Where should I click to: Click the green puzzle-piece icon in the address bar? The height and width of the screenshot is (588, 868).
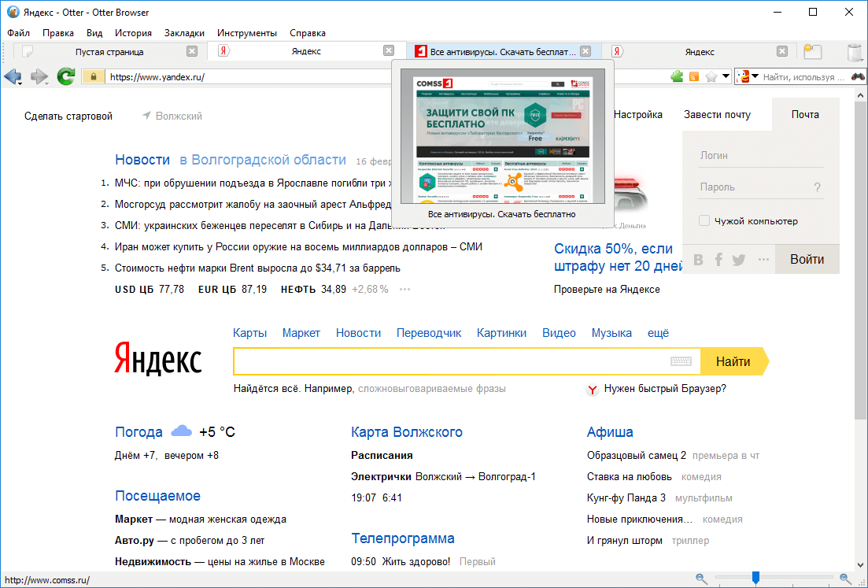(677, 76)
